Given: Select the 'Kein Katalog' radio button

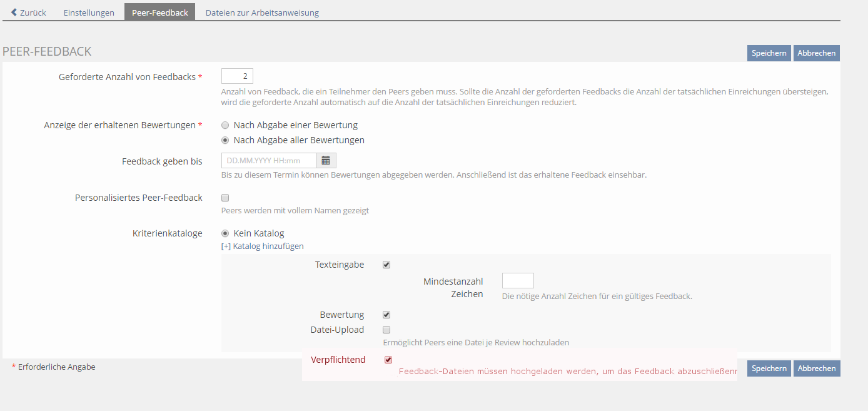Looking at the screenshot, I should [225, 233].
